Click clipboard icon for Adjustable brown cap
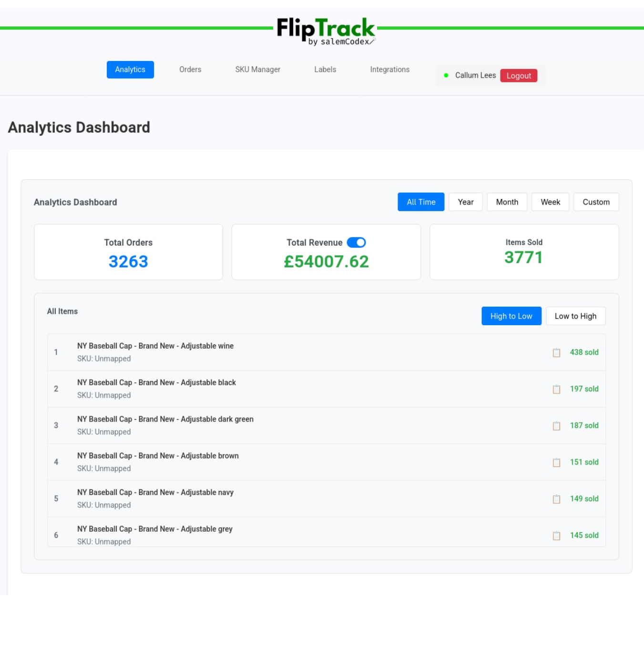644x660 pixels. pos(556,463)
